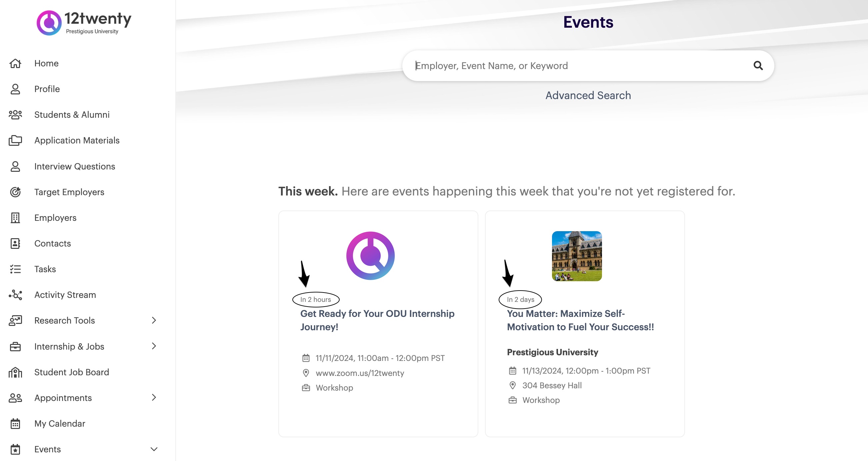Screen dimensions: 868x461
Task: Click the Home house icon in sidebar
Action: pos(15,63)
